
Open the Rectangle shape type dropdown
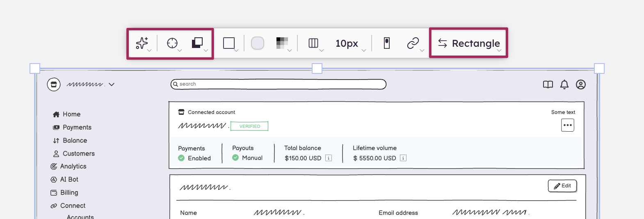coord(469,43)
